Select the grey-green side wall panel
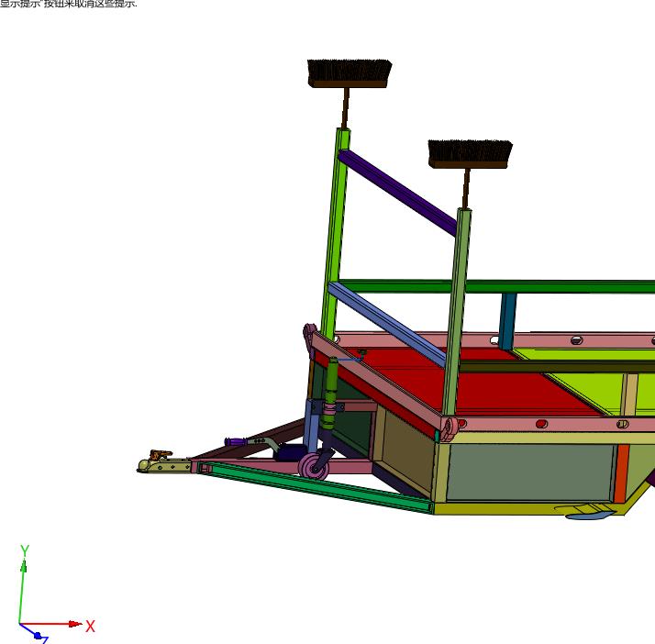 coord(530,472)
